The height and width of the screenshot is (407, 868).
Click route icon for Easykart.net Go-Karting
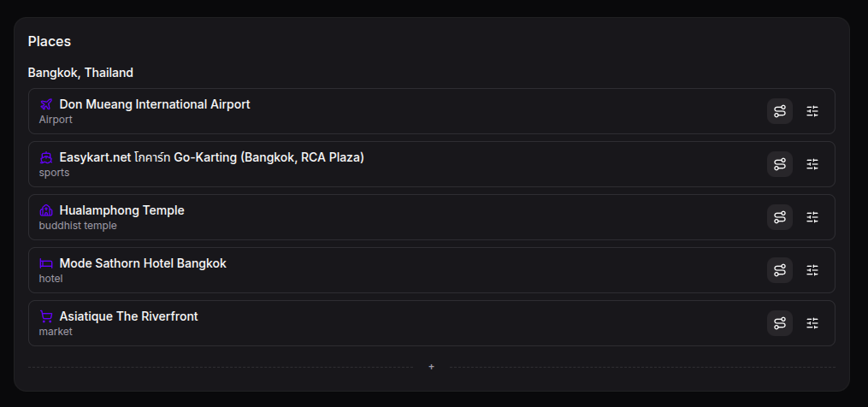click(x=779, y=164)
